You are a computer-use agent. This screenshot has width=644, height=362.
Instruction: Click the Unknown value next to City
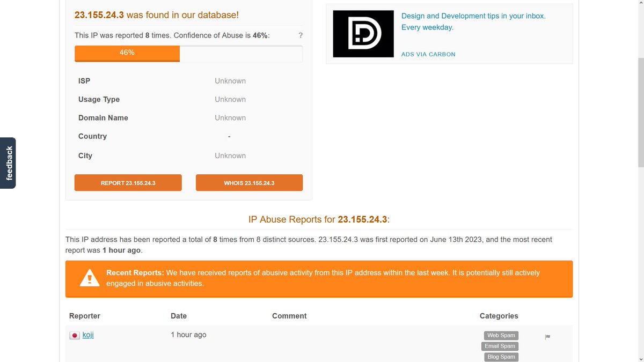(x=230, y=156)
